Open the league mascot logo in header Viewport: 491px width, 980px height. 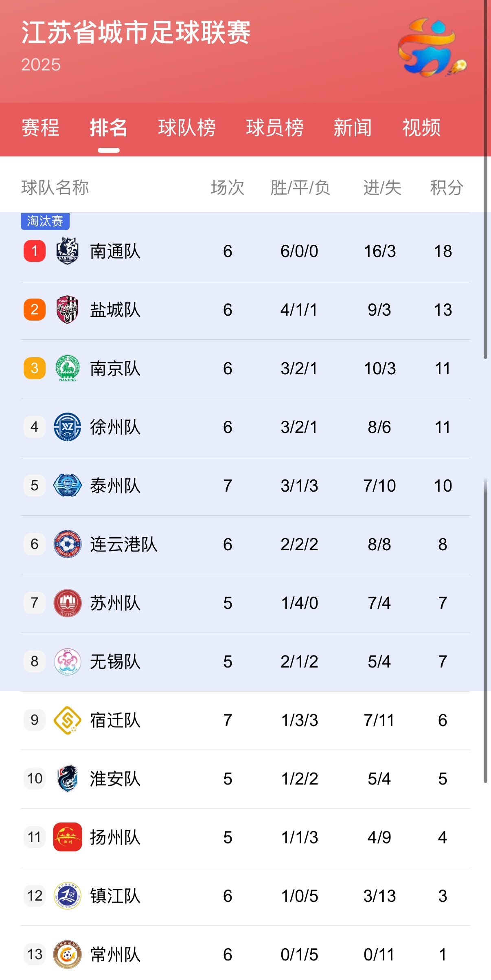432,47
